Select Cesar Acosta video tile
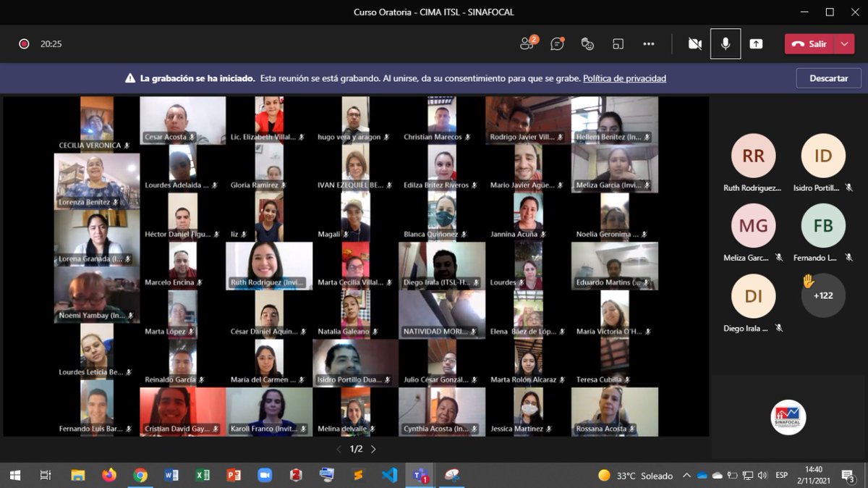This screenshot has width=868, height=488. pyautogui.click(x=183, y=120)
